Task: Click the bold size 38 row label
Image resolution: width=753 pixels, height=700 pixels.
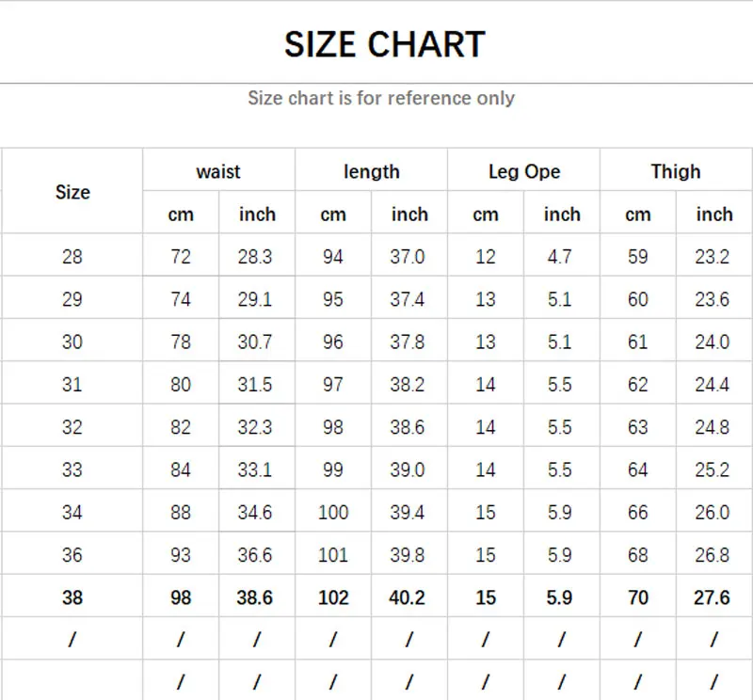Action: [x=72, y=597]
